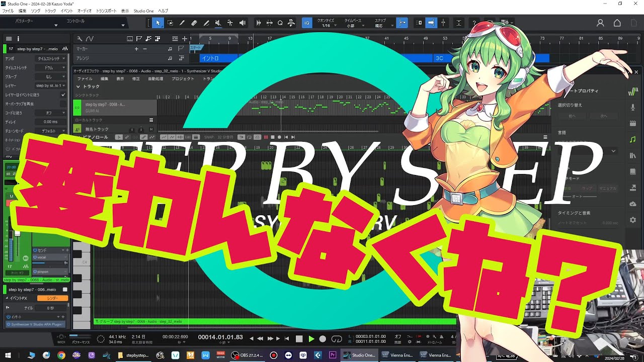Screen dimensions: 644x362
Task: Click the スタート marker flag
Action: click(x=196, y=47)
